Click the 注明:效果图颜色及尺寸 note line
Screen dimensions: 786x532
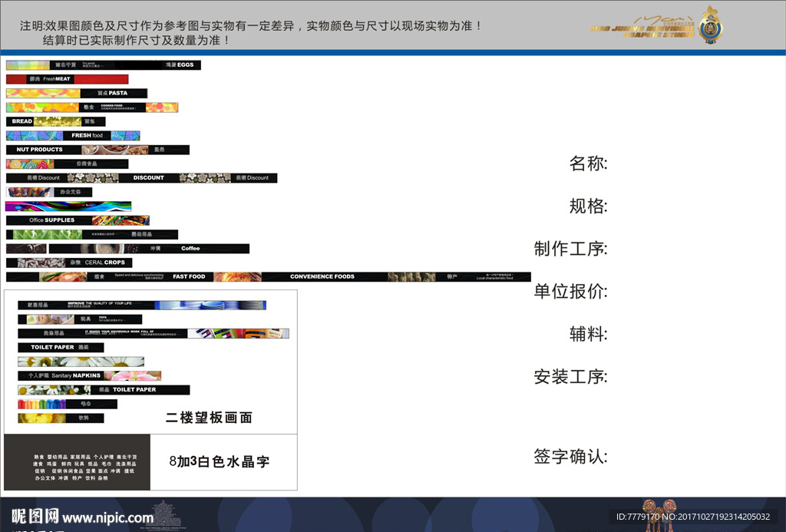(x=251, y=25)
